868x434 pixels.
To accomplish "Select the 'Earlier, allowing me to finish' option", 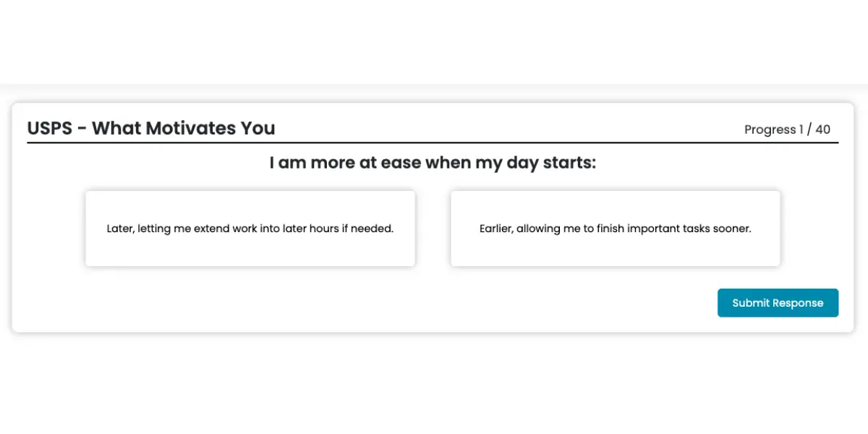I will (615, 229).
